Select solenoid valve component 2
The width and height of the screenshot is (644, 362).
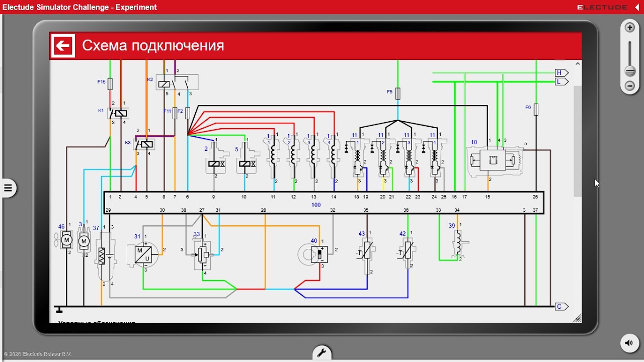(x=216, y=158)
